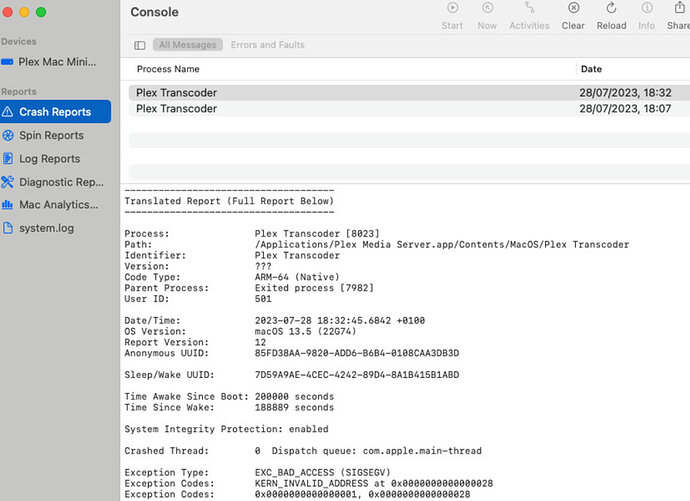
Task: Click the Anonymous UUID value
Action: [x=357, y=353]
